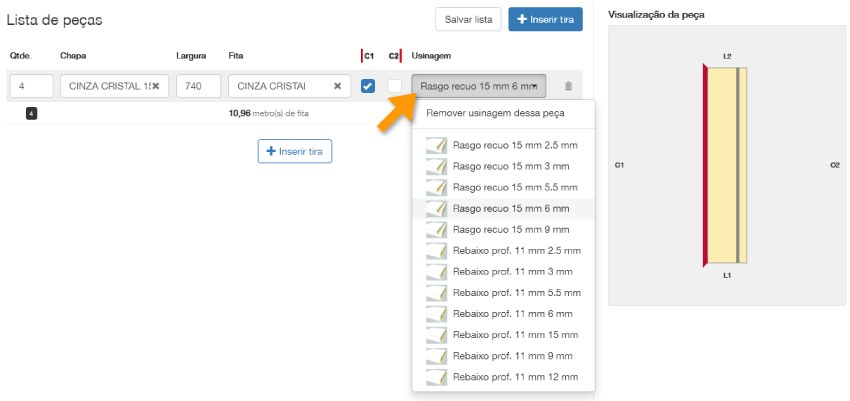This screenshot has height=401, width=850.
Task: Select Rebaixo prof. 11 mm 6 mm option
Action: pyautogui.click(x=503, y=314)
